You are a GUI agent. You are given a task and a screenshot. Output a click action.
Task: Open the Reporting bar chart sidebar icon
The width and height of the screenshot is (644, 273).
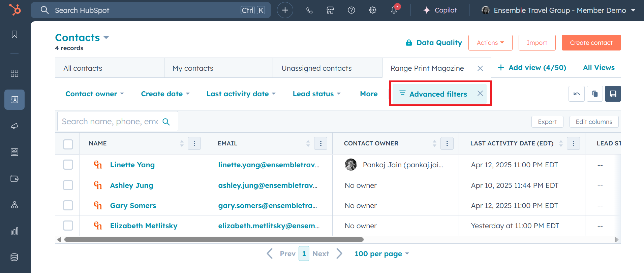(x=14, y=231)
